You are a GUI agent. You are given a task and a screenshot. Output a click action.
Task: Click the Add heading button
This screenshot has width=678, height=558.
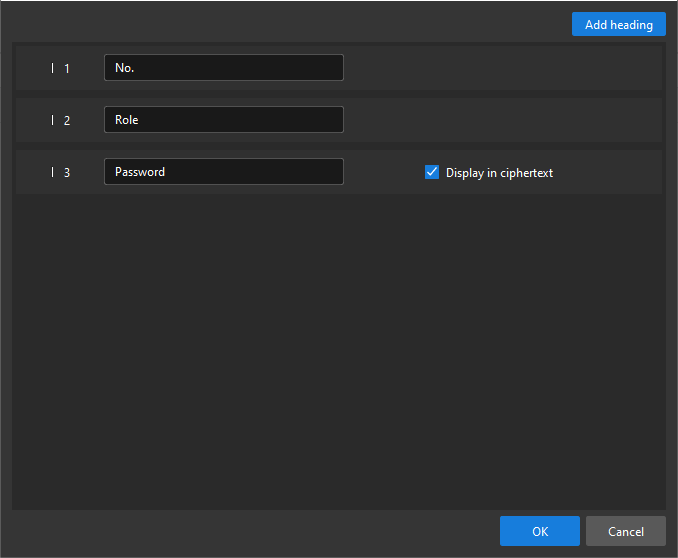click(618, 24)
